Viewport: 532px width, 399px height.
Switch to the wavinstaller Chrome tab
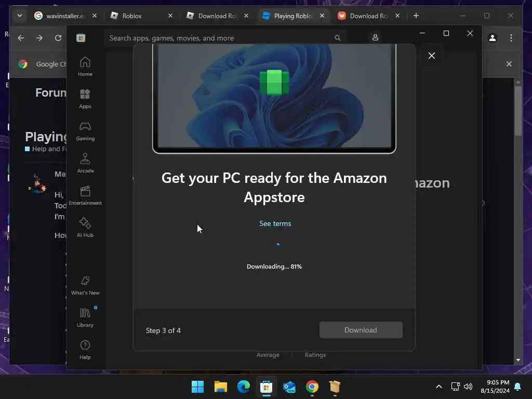64,16
